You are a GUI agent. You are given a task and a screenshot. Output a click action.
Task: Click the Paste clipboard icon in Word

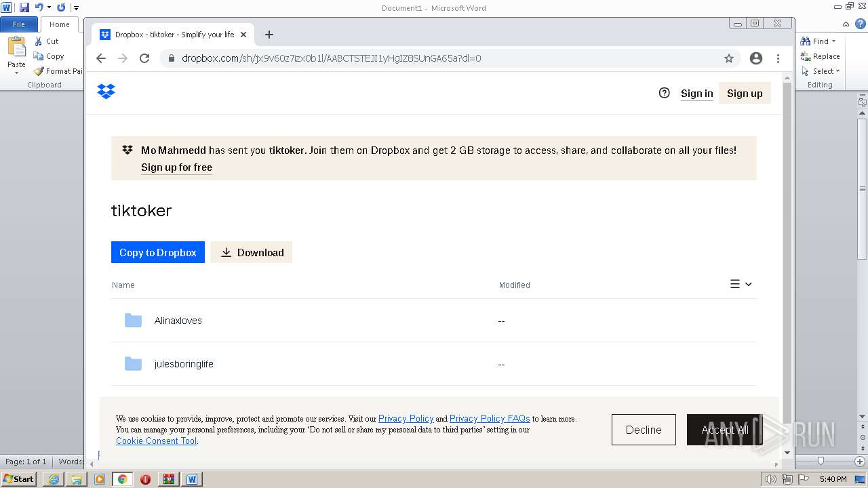[x=16, y=47]
